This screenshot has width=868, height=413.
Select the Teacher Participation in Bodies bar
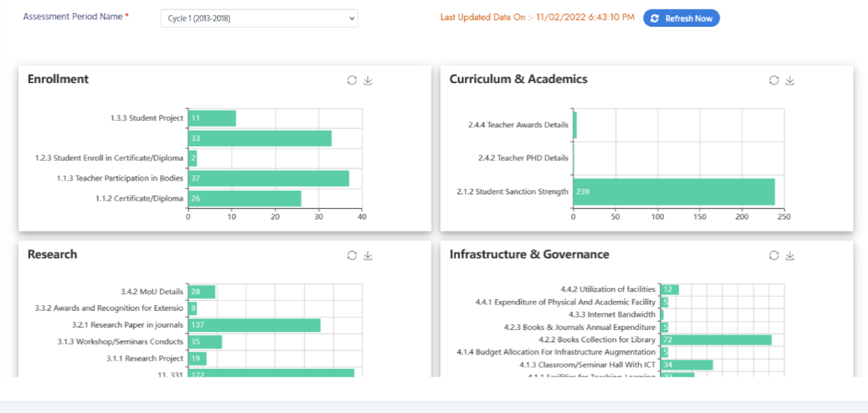[x=268, y=178]
